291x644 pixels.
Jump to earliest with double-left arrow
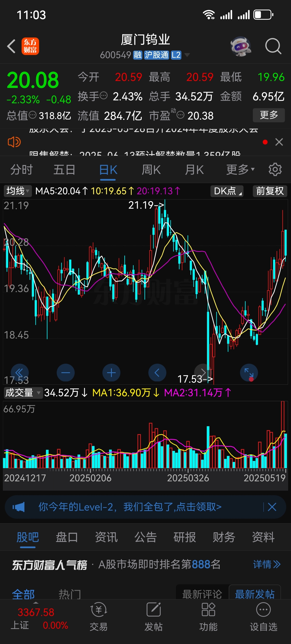point(20,373)
